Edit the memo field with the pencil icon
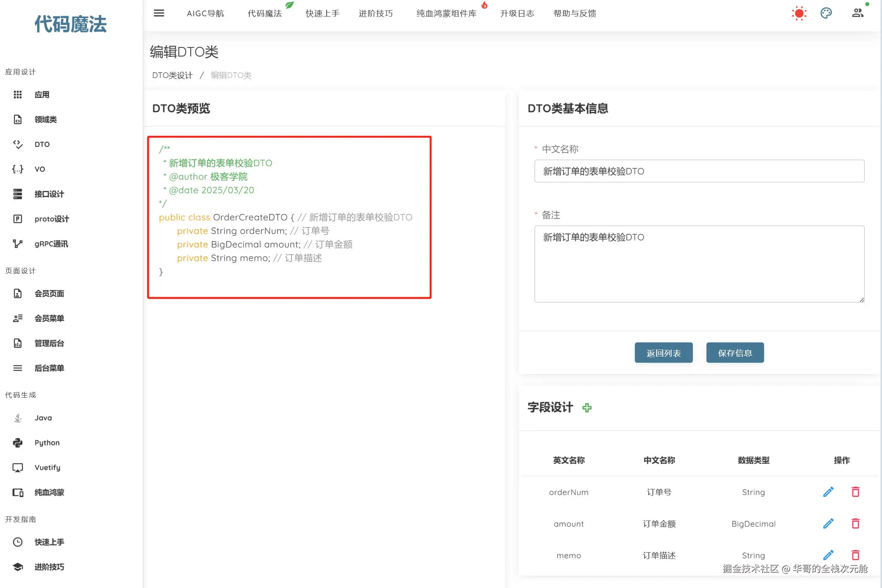Screen dimensions: 882x588 828,555
